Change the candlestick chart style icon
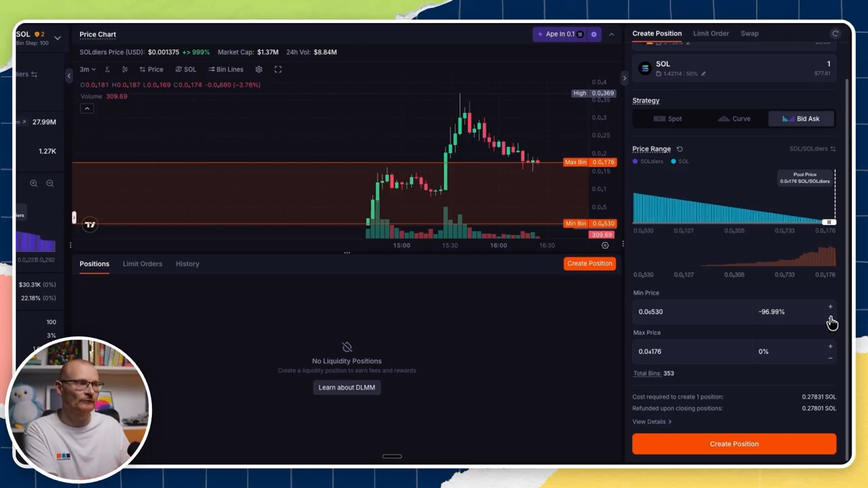Screen dimensions: 868x488 (x=125, y=69)
